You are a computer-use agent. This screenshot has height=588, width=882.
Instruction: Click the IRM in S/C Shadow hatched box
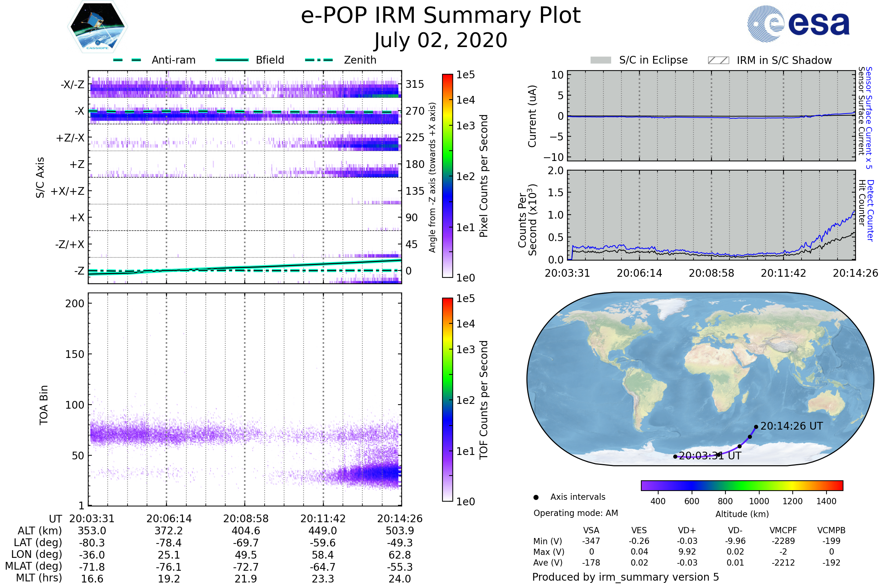pyautogui.click(x=718, y=60)
